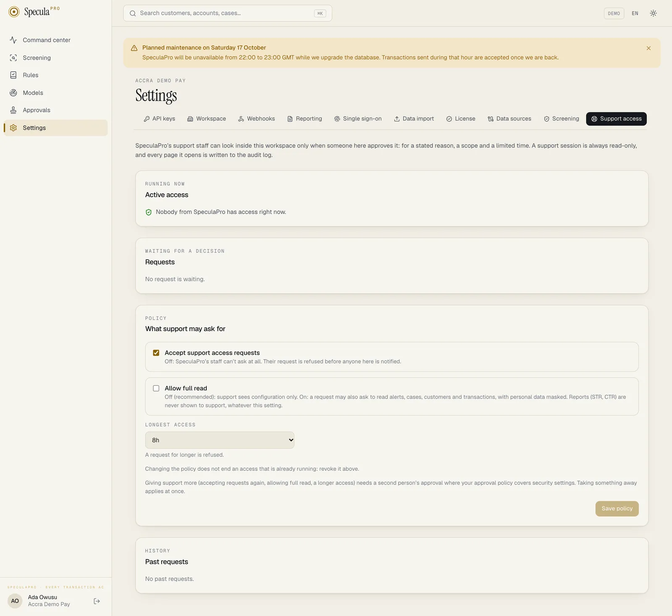Switch language using the EN button
672x616 pixels.
[635, 13]
